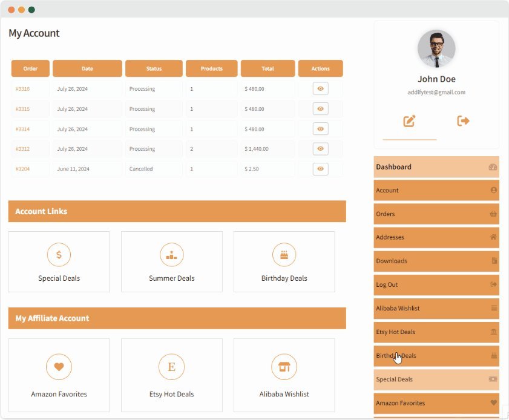The height and width of the screenshot is (420, 509).
Task: Open order link #3315
Action: [23, 109]
